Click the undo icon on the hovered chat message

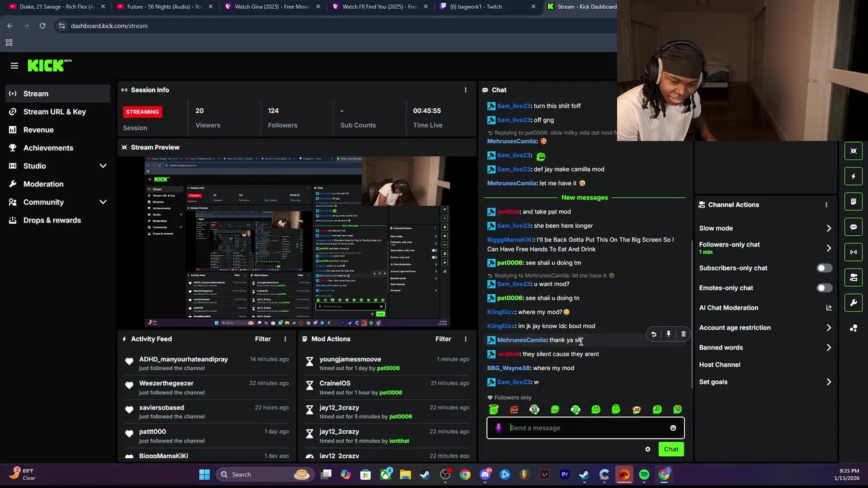pyautogui.click(x=654, y=334)
